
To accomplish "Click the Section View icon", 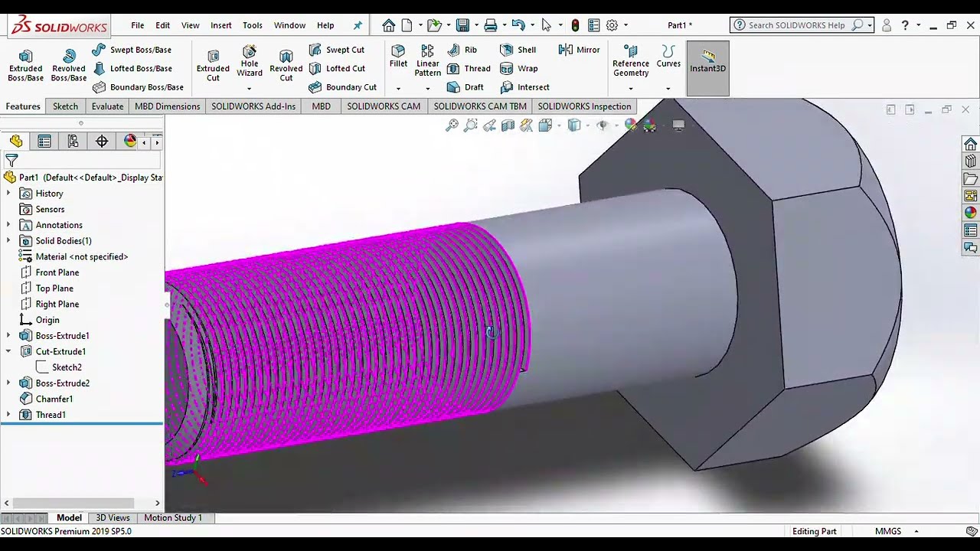I will [508, 126].
